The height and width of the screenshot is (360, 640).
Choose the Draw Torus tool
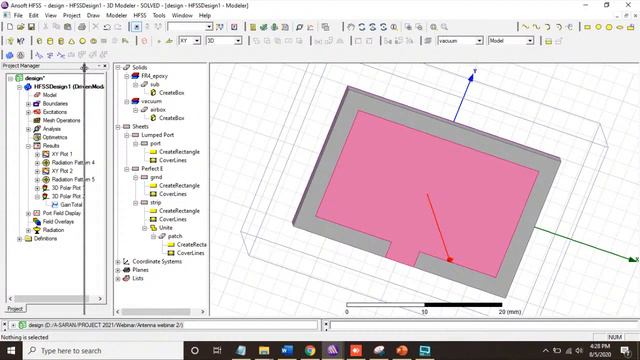pyautogui.click(x=93, y=41)
